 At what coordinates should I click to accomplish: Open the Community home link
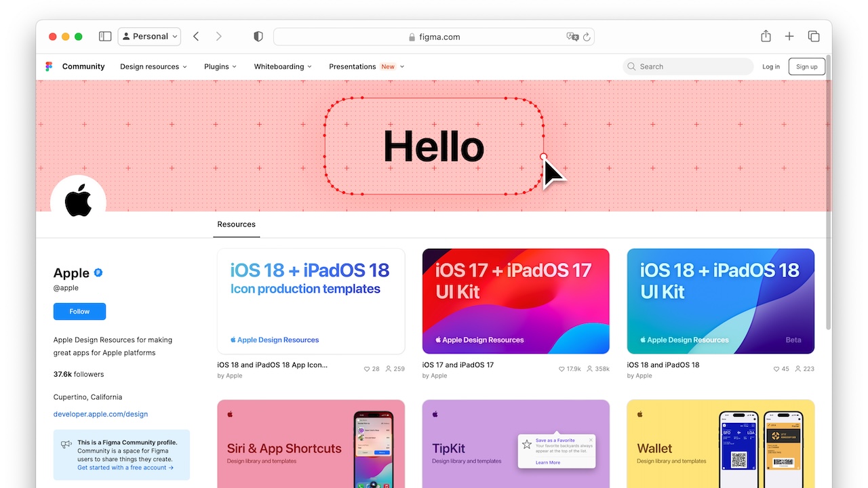tap(83, 66)
